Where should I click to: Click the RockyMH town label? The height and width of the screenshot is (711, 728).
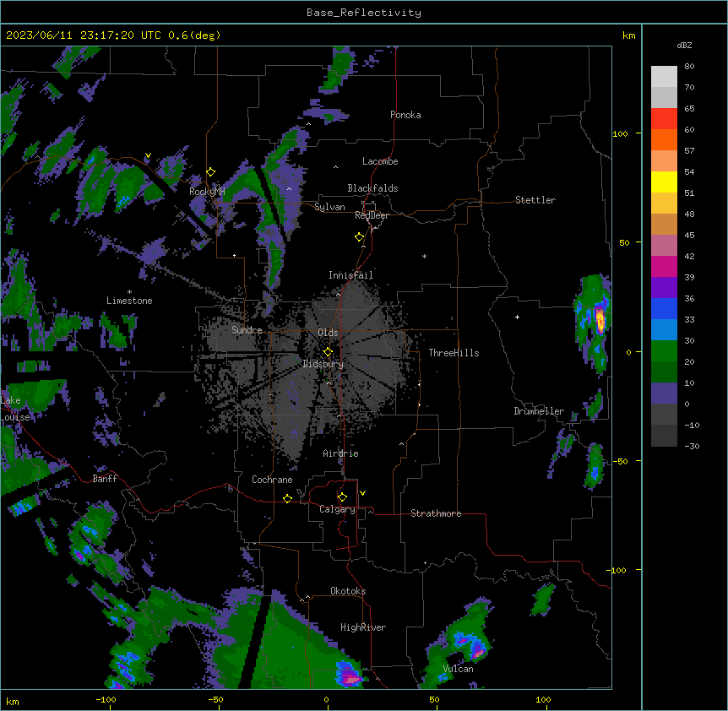[207, 191]
